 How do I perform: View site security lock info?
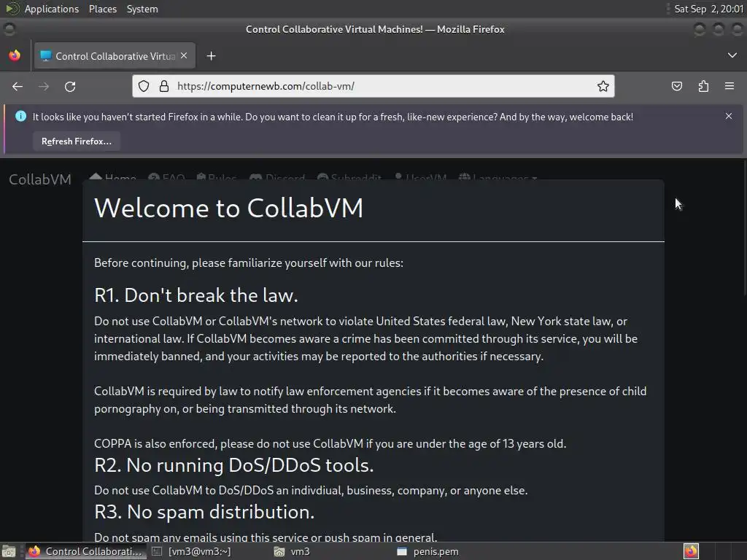(164, 86)
